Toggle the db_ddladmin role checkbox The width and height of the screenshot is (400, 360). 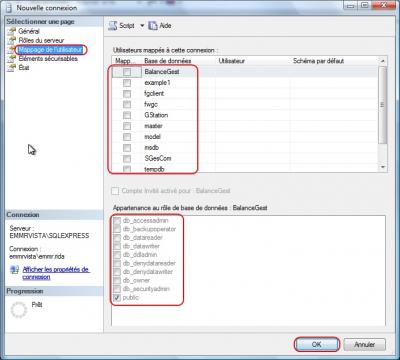pyautogui.click(x=117, y=255)
